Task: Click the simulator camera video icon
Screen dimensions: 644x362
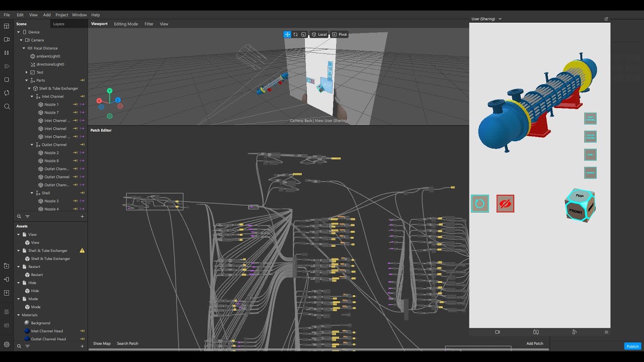Action: 498,332
